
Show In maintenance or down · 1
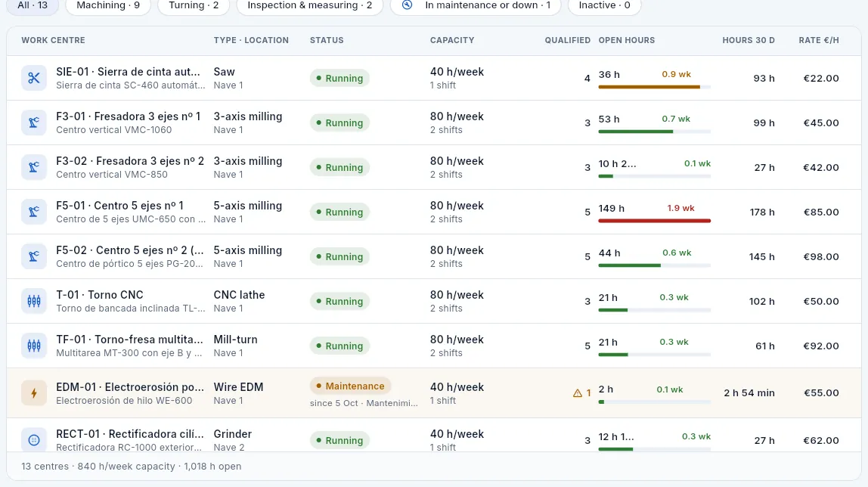pos(476,5)
